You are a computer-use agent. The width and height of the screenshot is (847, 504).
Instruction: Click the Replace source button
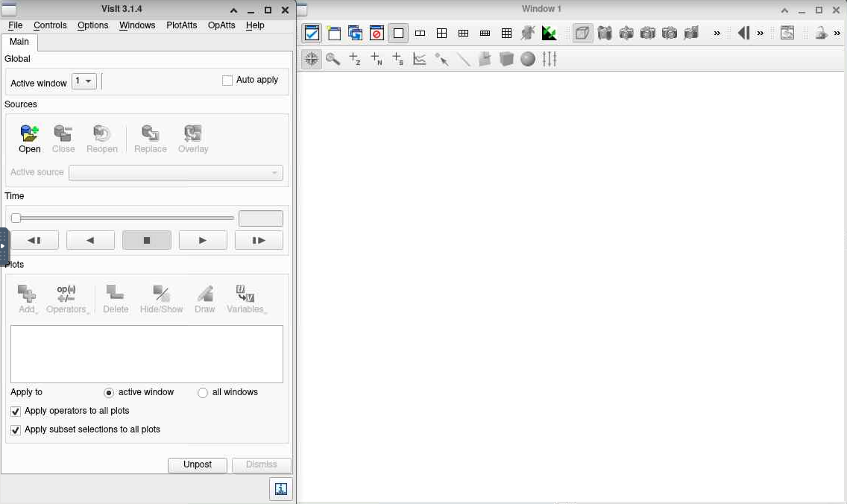click(150, 139)
